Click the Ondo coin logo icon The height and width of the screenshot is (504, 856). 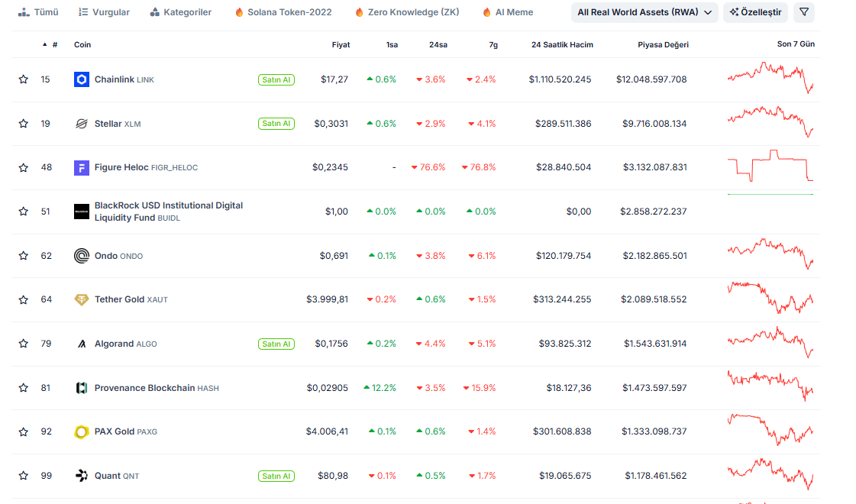[x=82, y=256]
